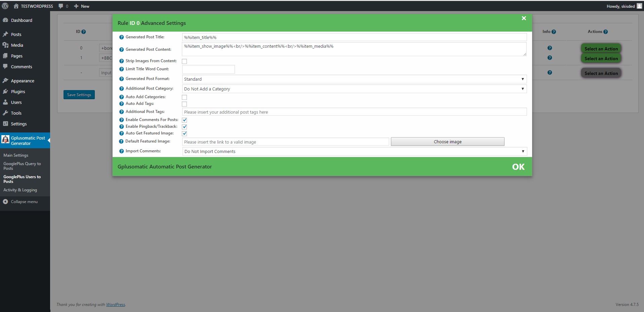Click the Appearance paintbrush icon
This screenshot has width=644, height=312.
[x=5, y=81]
